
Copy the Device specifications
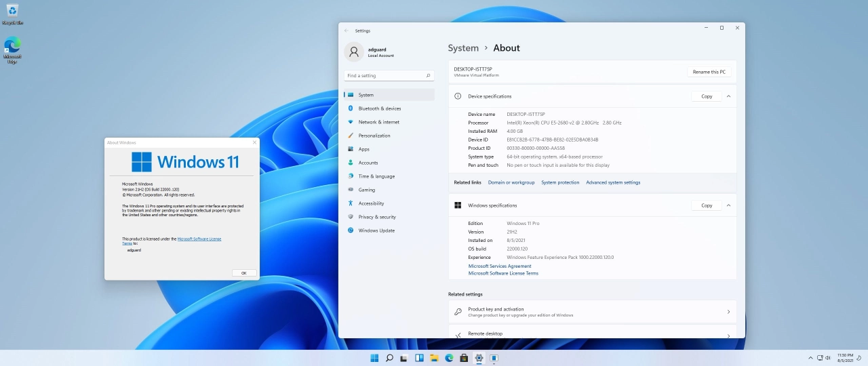707,96
